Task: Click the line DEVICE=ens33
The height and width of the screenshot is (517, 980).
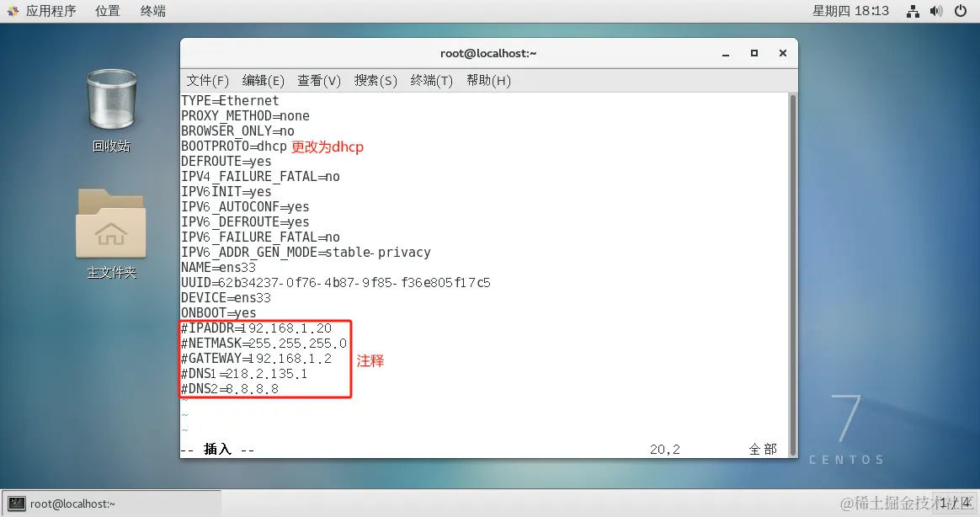Action: coord(226,297)
